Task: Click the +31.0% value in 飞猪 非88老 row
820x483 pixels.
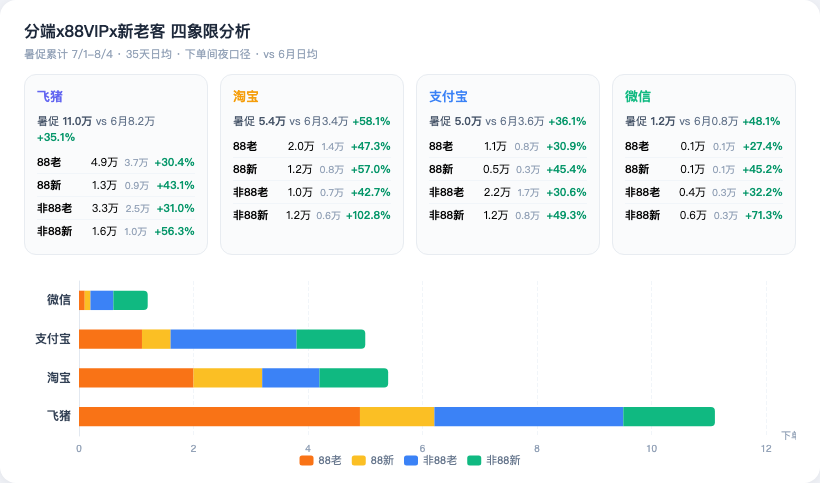Action: pos(176,209)
